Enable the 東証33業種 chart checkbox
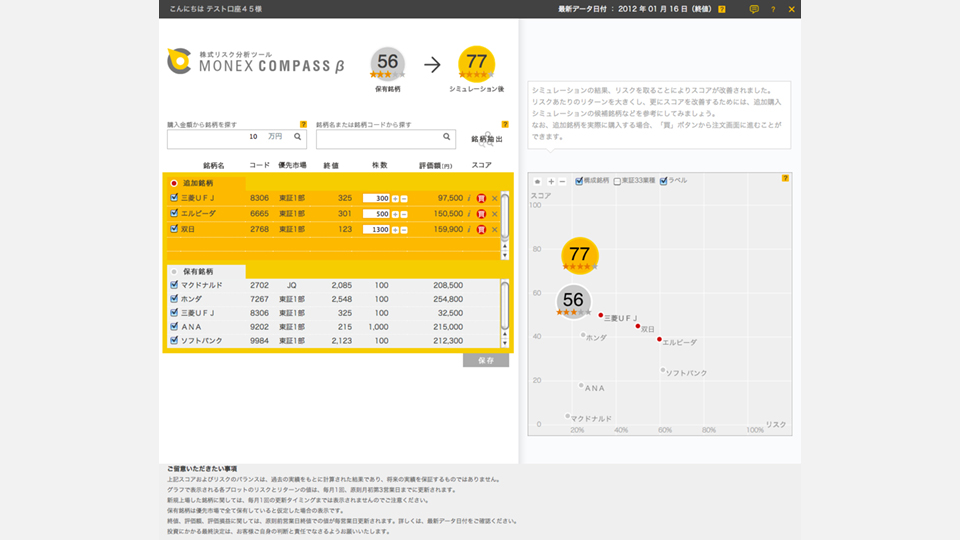The image size is (960, 540). point(617,181)
